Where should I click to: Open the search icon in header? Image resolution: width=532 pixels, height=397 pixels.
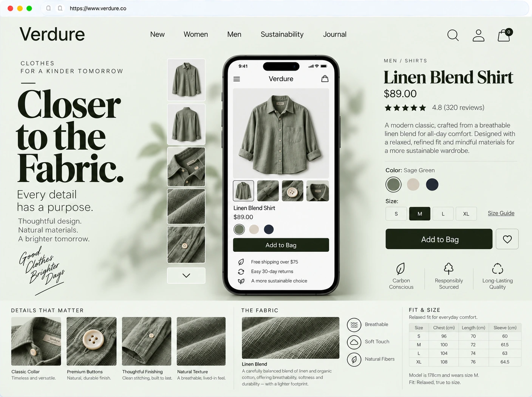tap(453, 35)
